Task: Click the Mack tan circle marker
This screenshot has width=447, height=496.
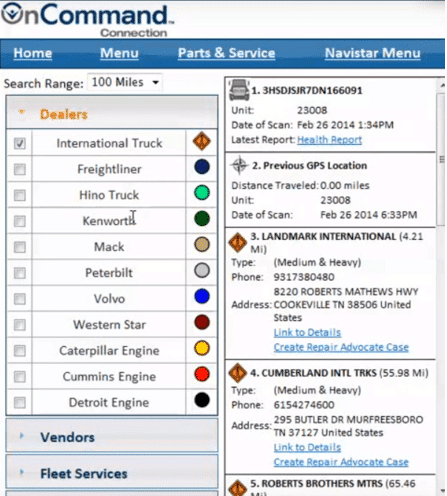Action: pyautogui.click(x=202, y=245)
